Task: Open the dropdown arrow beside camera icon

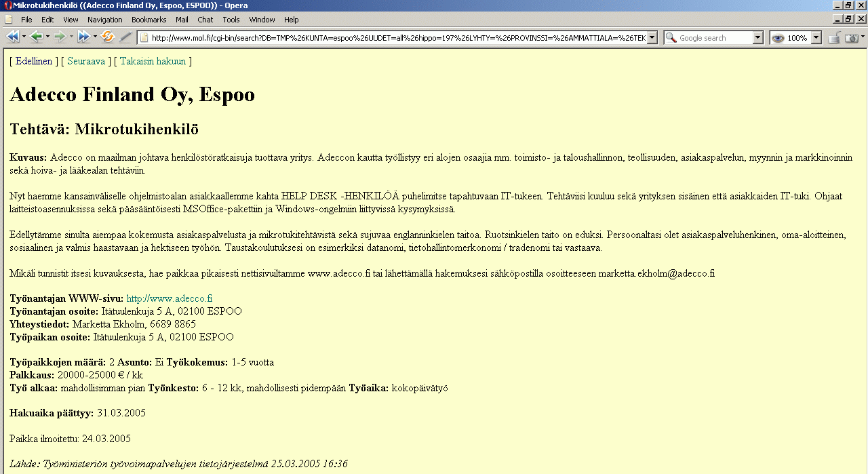Action: pos(862,38)
